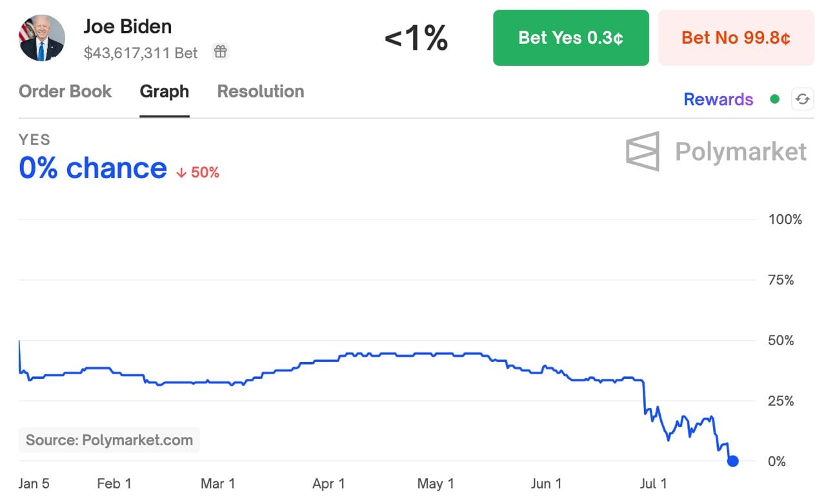Click the Source: Polymarket.com label
Screen dimensions: 826x504
pyautogui.click(x=108, y=440)
